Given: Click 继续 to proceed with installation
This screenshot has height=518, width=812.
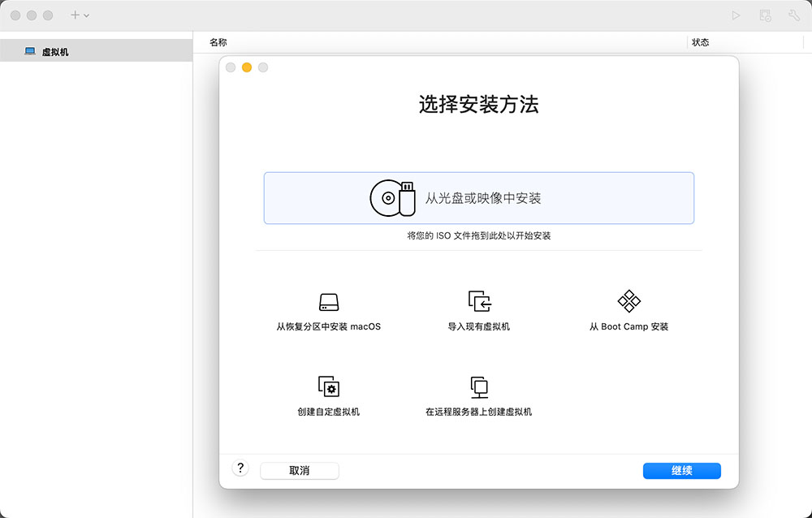Looking at the screenshot, I should coord(681,470).
